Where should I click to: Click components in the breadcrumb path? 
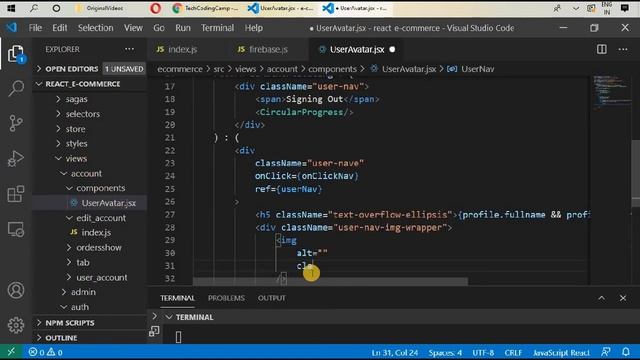tap(332, 69)
